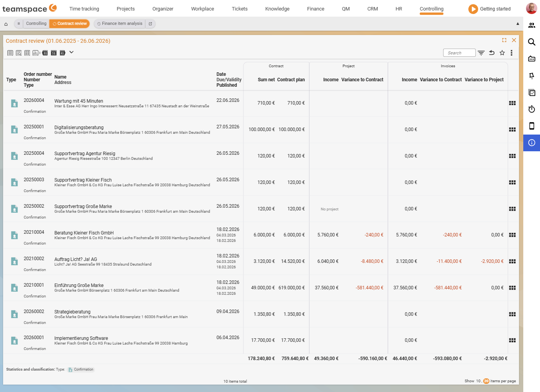Open actions grid for Implementierung Software
540x392 pixels.
(x=512, y=340)
